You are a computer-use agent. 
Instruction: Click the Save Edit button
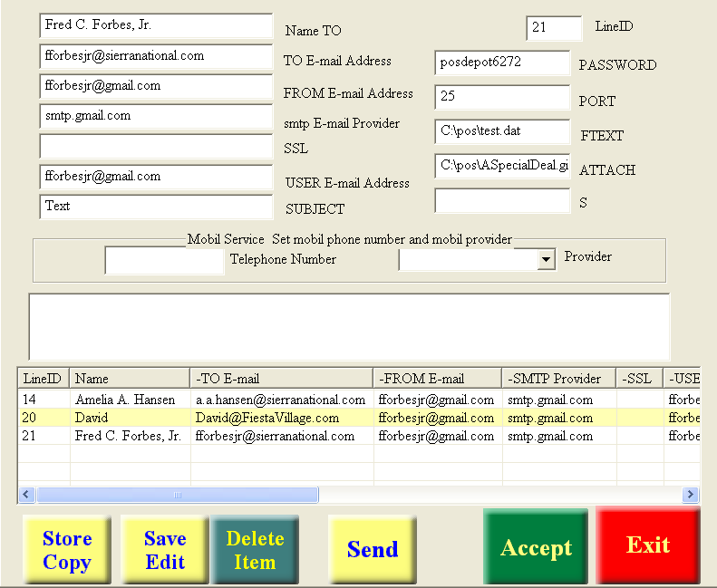pos(164,550)
